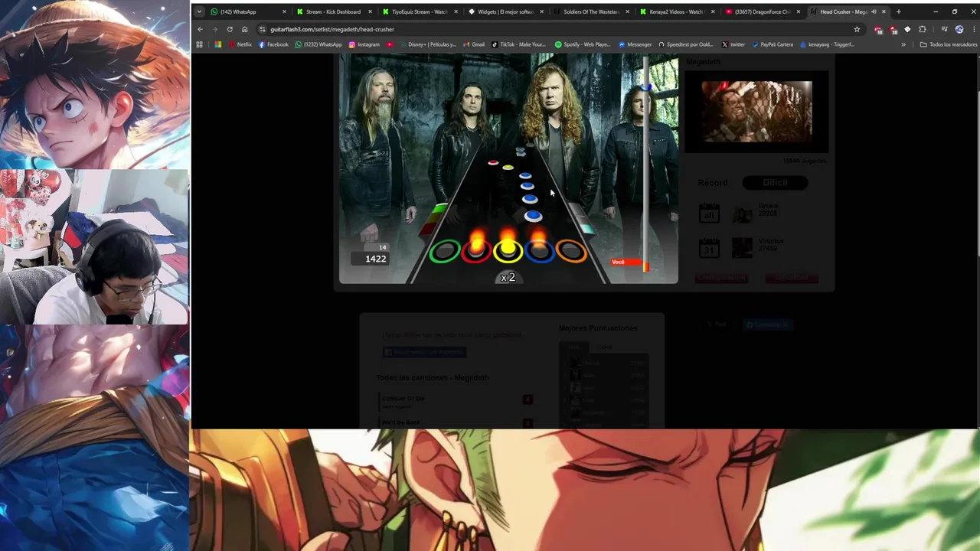This screenshot has height=551, width=980.
Task: Click the X Post share button
Action: click(x=717, y=324)
